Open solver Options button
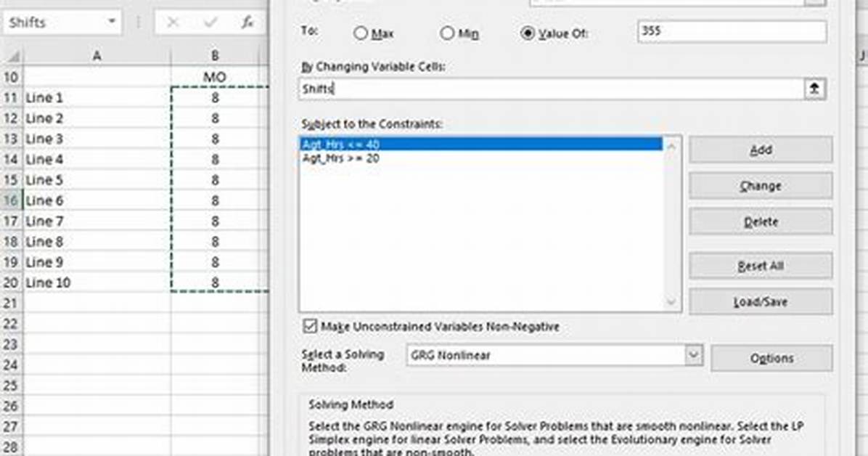The height and width of the screenshot is (456, 868). 771,359
